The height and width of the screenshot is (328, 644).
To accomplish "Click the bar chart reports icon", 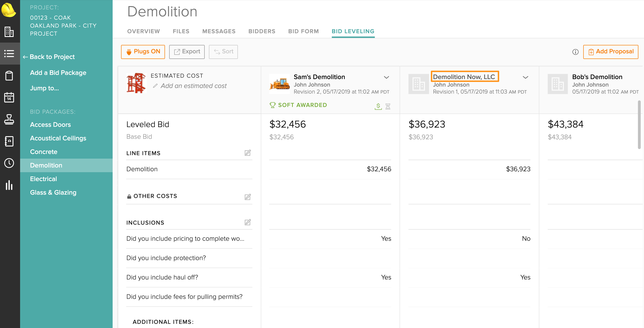I will [x=9, y=185].
